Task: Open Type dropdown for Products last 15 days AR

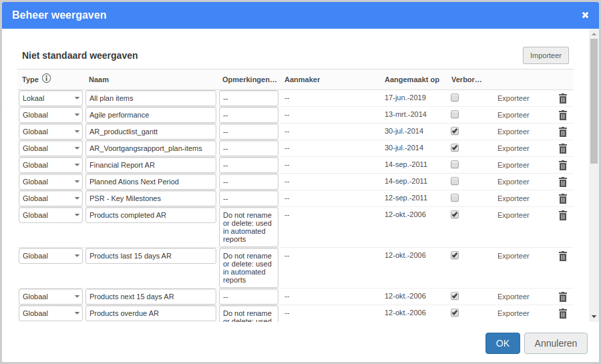Action: 51,256
